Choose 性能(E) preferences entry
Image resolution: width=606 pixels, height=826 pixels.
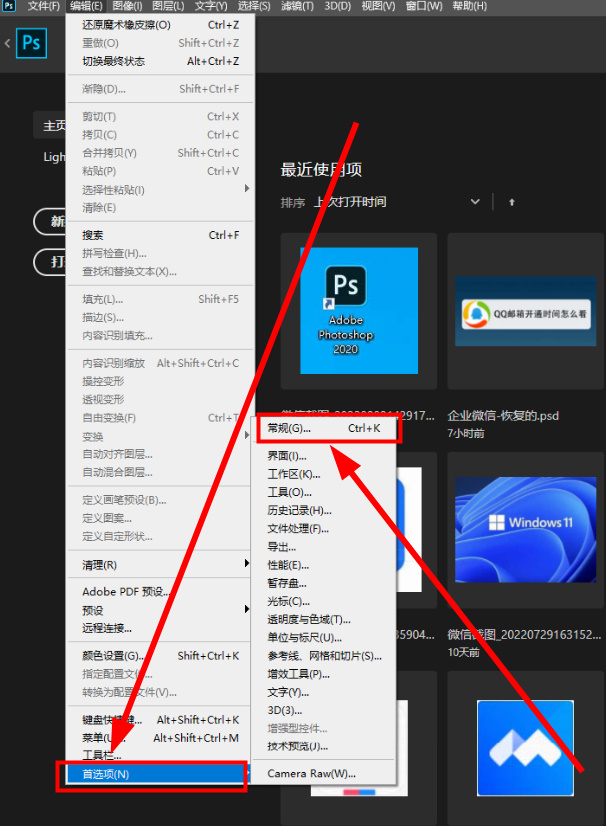(x=325, y=565)
